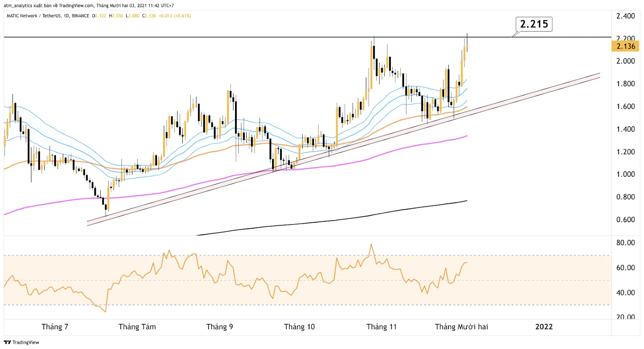The image size is (644, 349).
Task: Click the Tháng 7 time axis label
Action: 55,326
